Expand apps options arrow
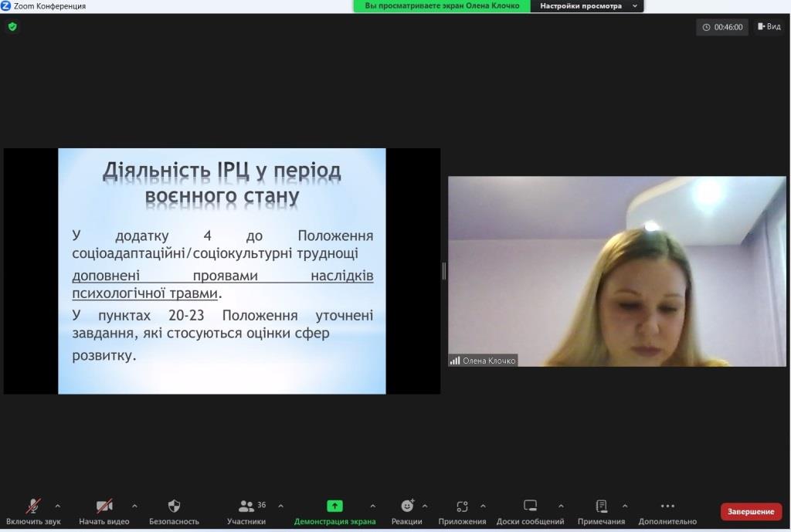 point(483,506)
